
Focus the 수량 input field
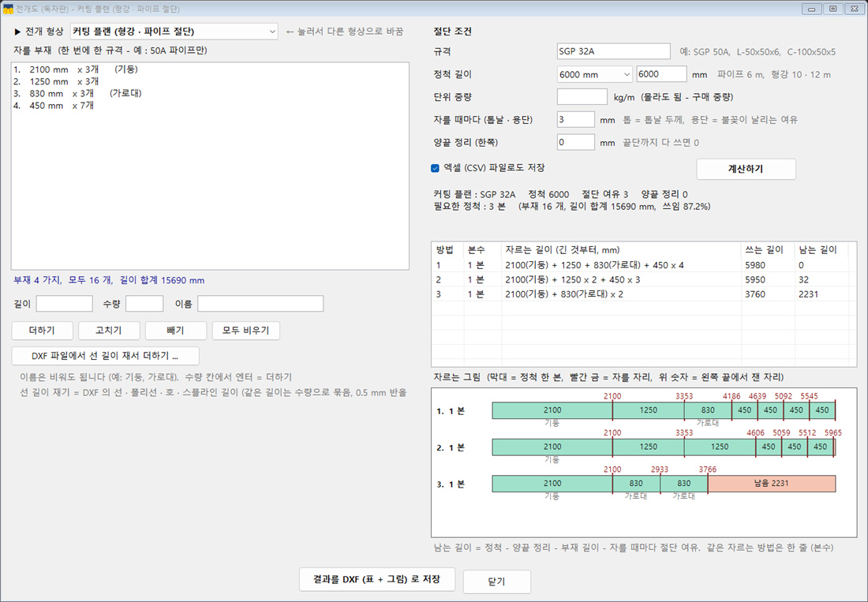tap(144, 304)
